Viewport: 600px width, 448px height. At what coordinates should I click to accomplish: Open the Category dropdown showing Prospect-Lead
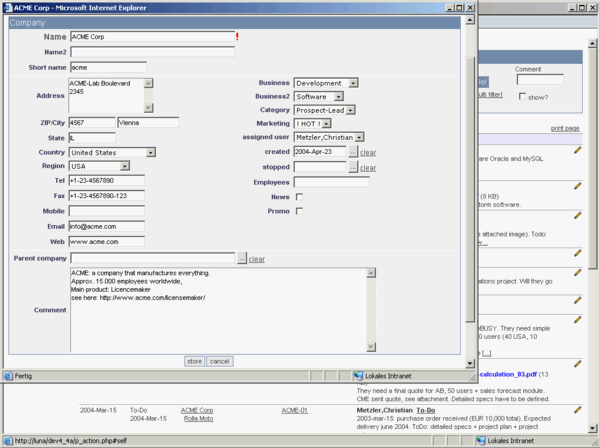[x=325, y=110]
